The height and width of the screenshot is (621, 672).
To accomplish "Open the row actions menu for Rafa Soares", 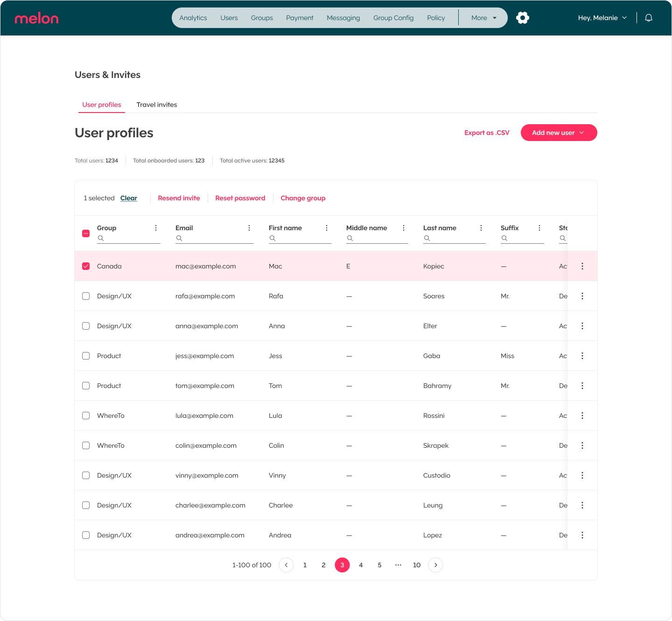I will pyautogui.click(x=582, y=296).
